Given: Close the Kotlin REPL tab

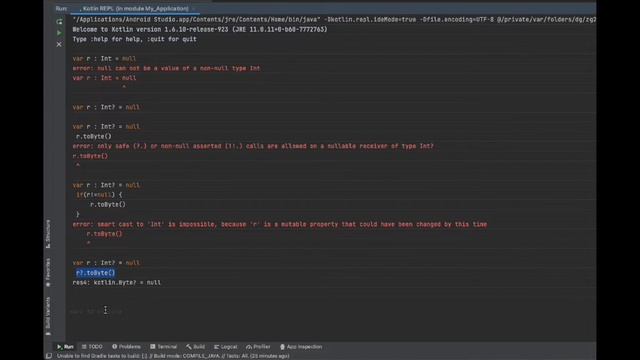Looking at the screenshot, I should point(193,9).
